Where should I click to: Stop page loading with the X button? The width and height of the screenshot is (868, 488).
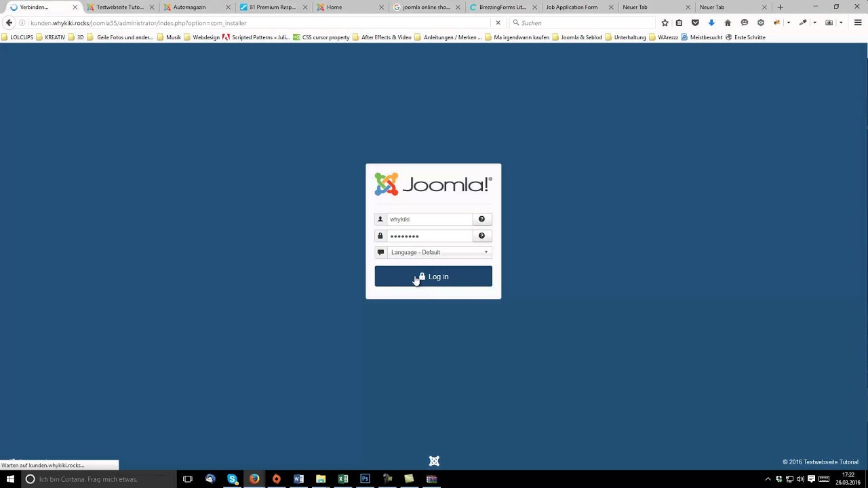498,22
